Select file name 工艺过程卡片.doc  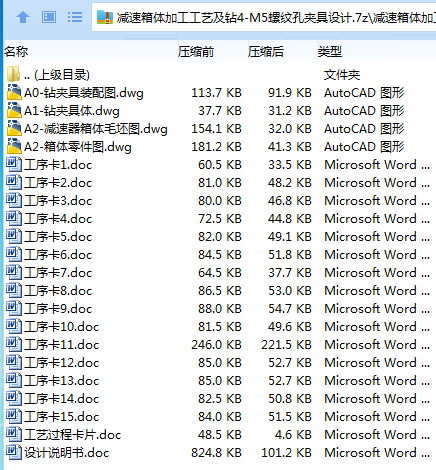click(73, 435)
